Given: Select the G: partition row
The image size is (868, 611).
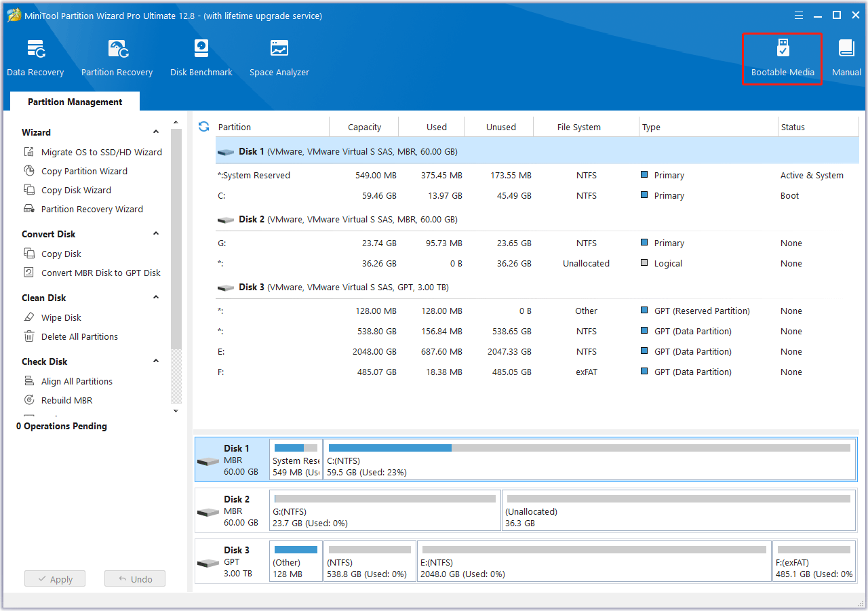Looking at the screenshot, I should pyautogui.click(x=537, y=243).
